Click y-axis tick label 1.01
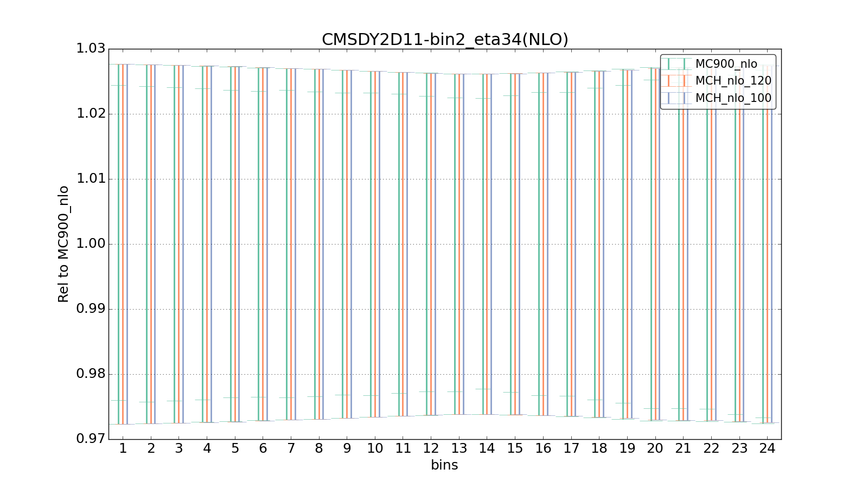 91,179
